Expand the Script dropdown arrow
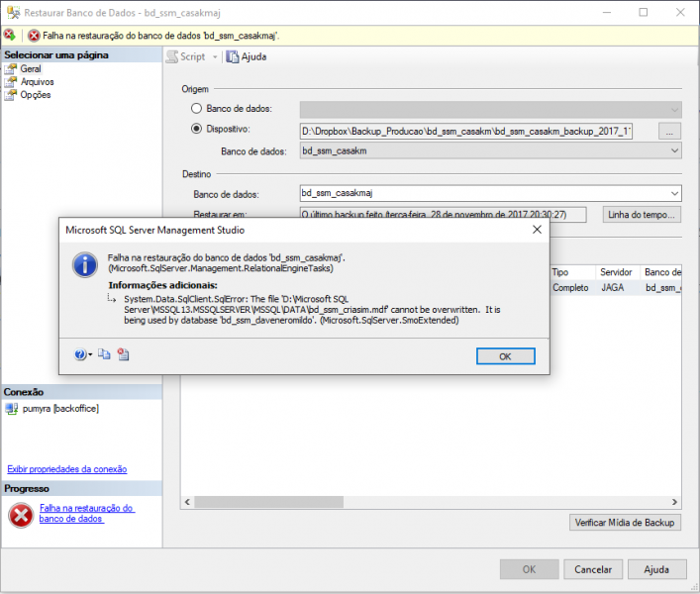 click(214, 57)
